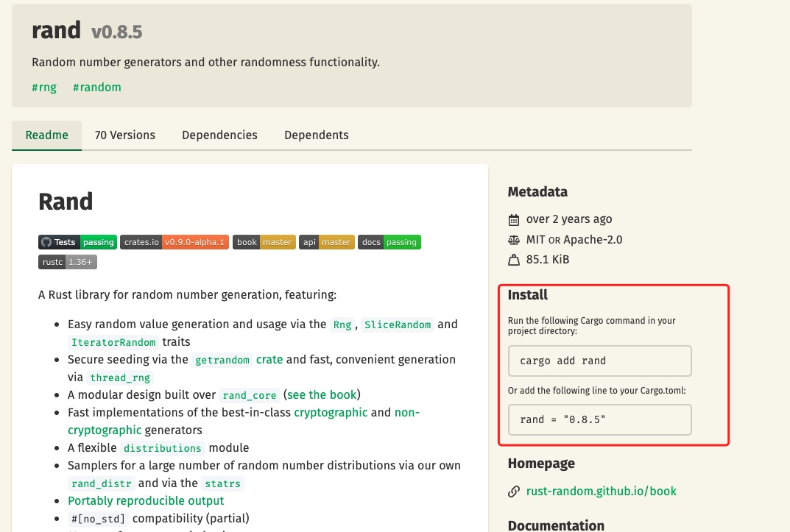Open the rust-random.github.io/book homepage link
The width and height of the screenshot is (790, 532).
pyautogui.click(x=601, y=492)
